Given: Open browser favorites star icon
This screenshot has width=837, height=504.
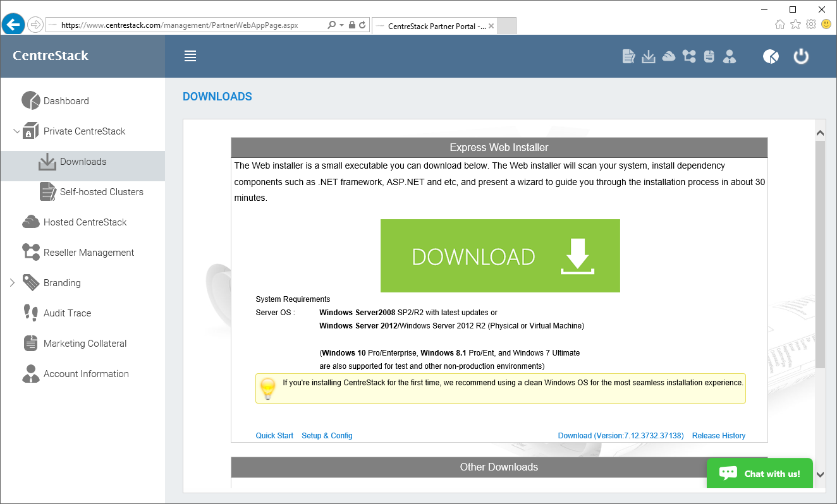Looking at the screenshot, I should pyautogui.click(x=795, y=25).
